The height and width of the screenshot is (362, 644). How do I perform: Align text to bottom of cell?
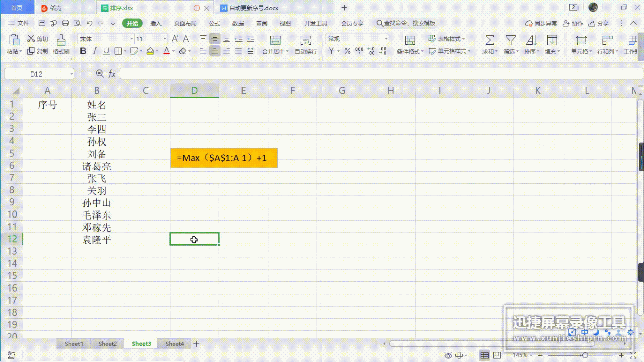[227, 39]
